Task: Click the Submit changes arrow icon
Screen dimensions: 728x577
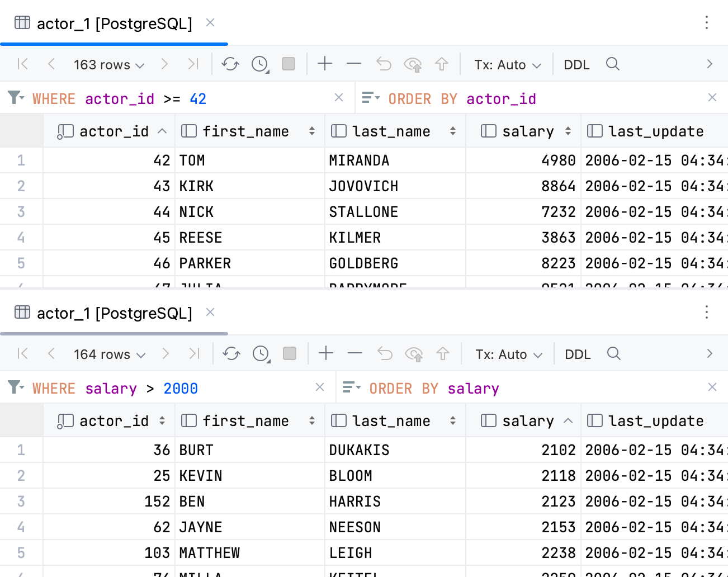Action: (x=442, y=64)
